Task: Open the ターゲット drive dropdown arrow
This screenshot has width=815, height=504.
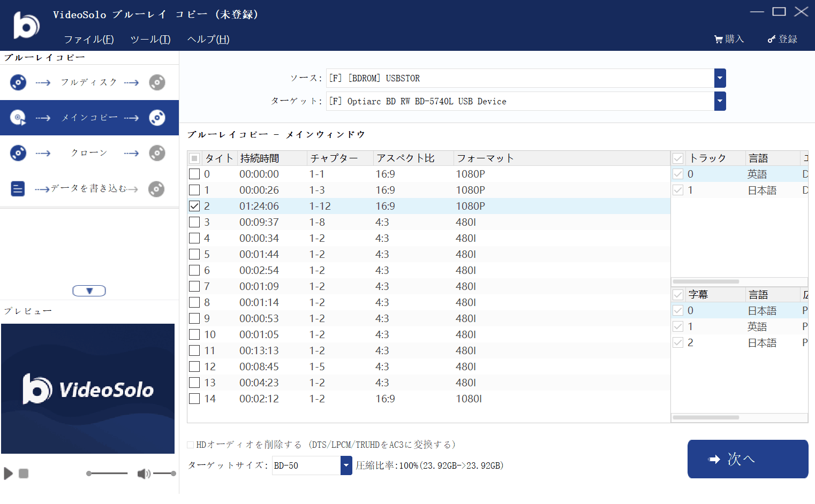Action: click(x=720, y=101)
